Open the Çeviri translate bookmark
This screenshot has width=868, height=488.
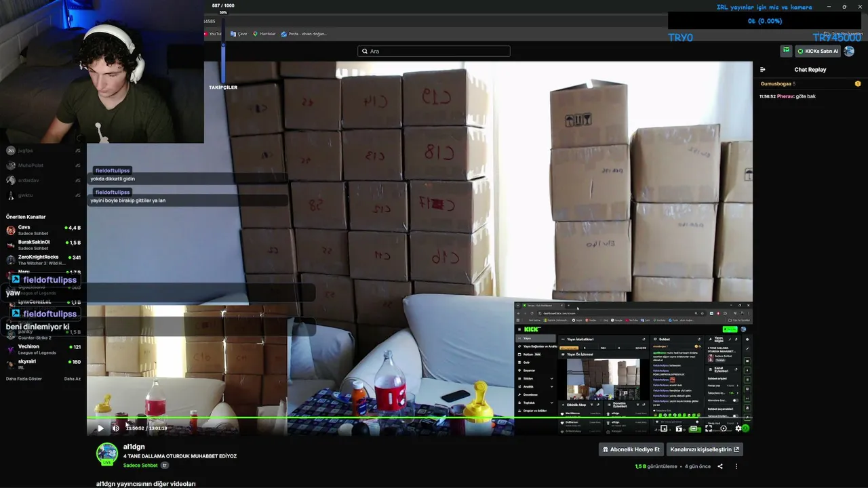tap(239, 34)
